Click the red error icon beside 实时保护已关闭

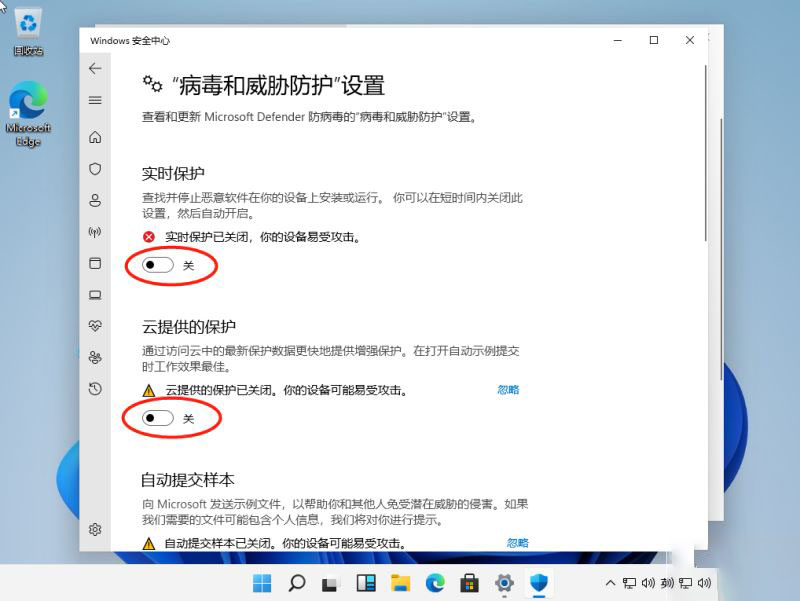point(148,237)
